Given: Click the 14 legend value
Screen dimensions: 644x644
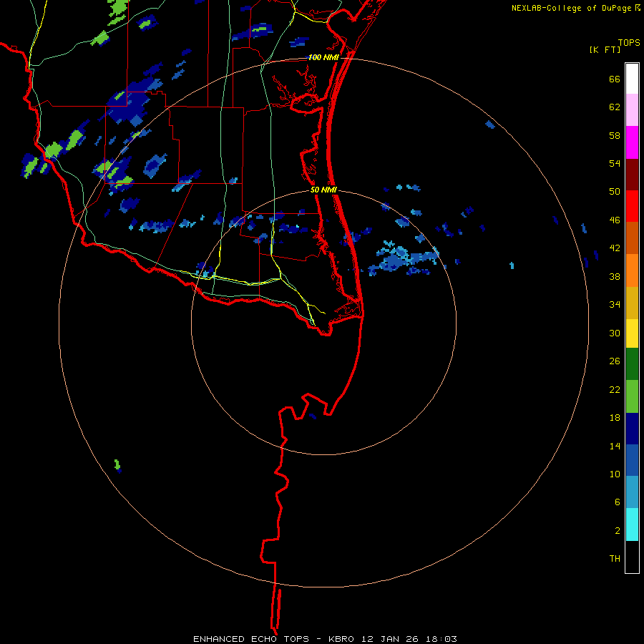Looking at the screenshot, I should [615, 446].
